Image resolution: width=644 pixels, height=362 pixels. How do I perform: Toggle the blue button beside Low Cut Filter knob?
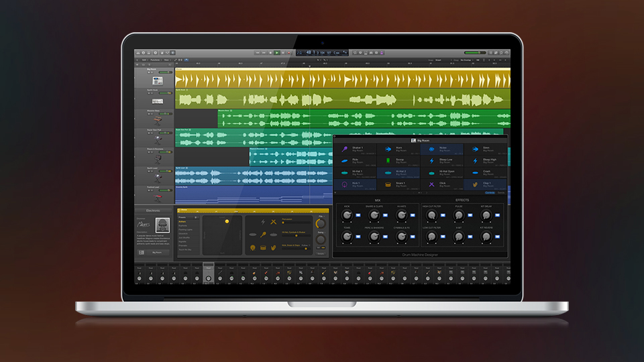[443, 237]
